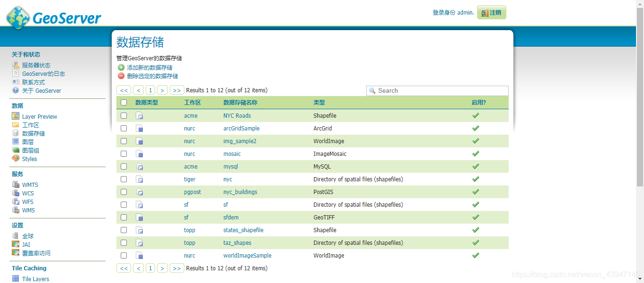Check the box for mosaic row
Image resolution: width=644 pixels, height=283 pixels.
(124, 154)
